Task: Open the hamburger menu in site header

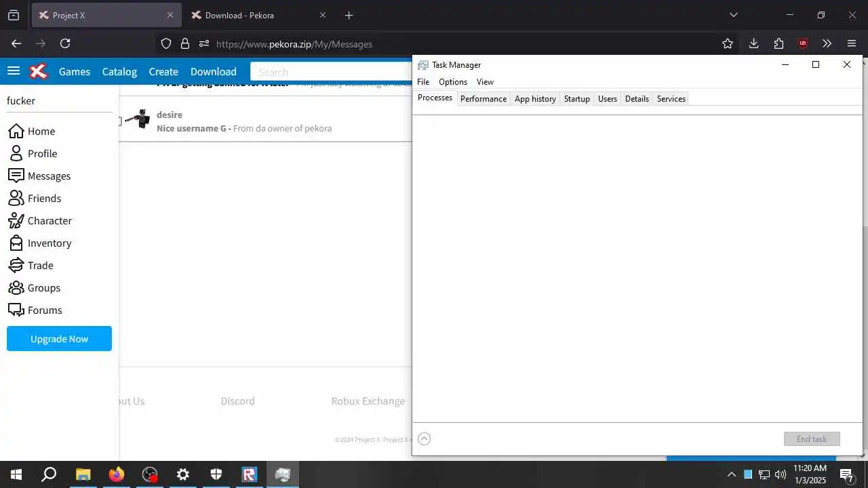Action: tap(14, 71)
